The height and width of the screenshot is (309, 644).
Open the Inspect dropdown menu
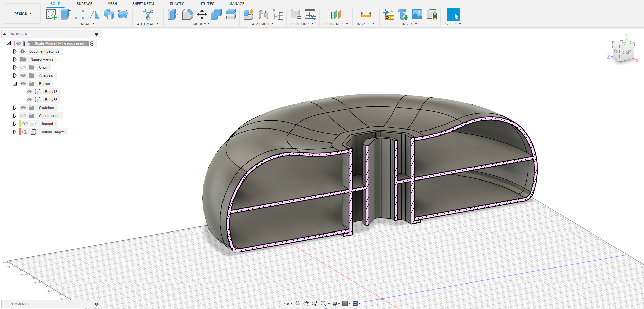tap(366, 24)
